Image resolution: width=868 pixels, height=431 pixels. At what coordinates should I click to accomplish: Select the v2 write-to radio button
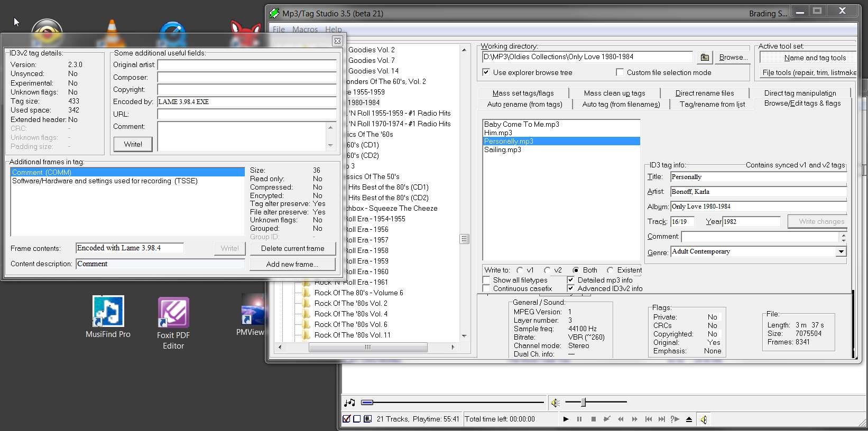click(548, 270)
